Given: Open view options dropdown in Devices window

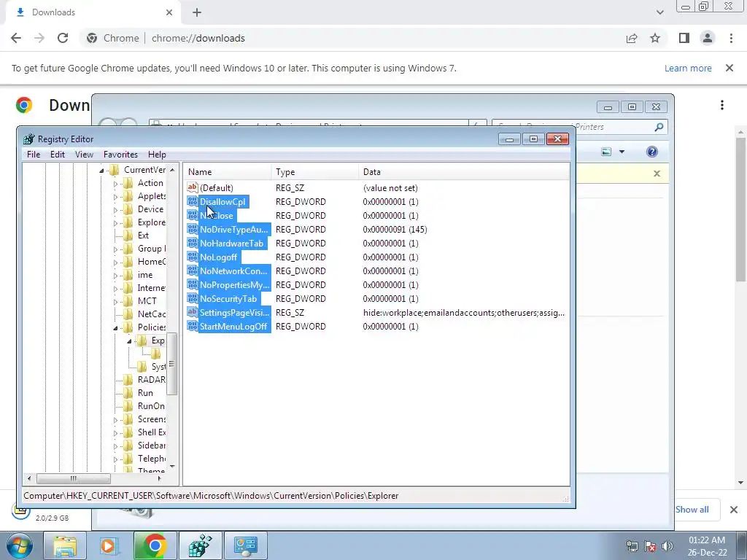Looking at the screenshot, I should 622,152.
